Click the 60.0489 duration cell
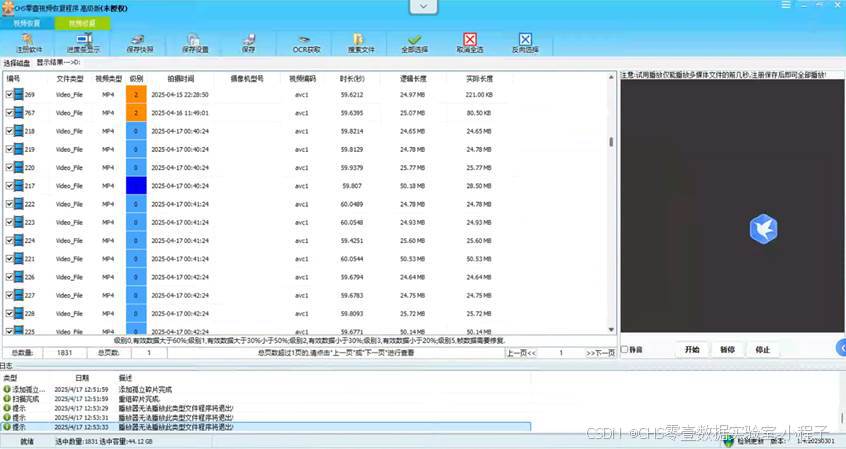This screenshot has width=846, height=449. (x=352, y=204)
